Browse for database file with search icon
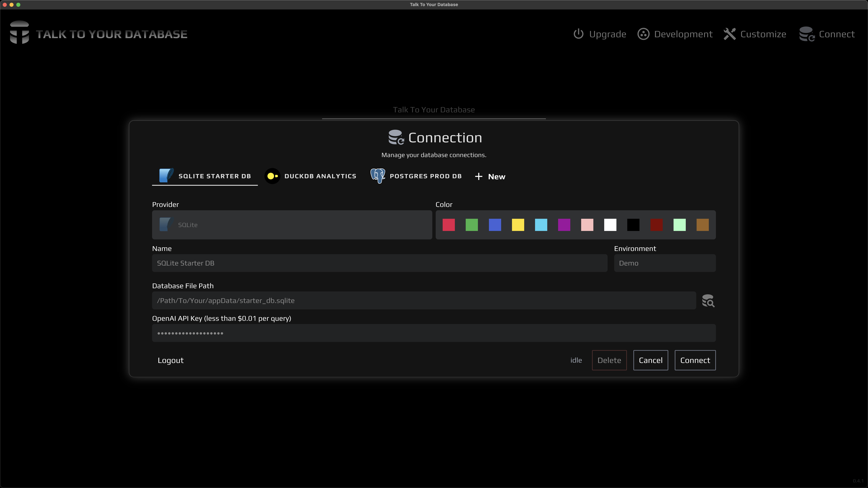Image resolution: width=868 pixels, height=488 pixels. pos(708,301)
